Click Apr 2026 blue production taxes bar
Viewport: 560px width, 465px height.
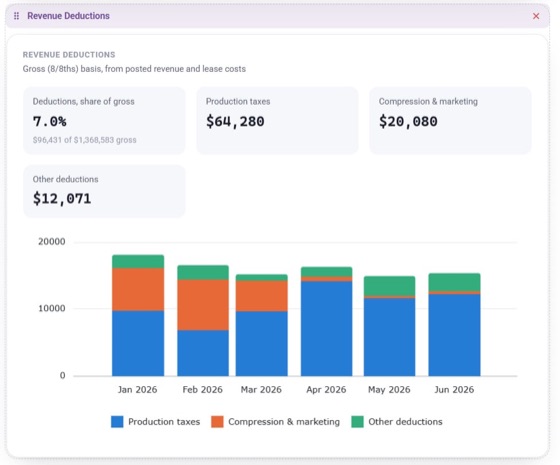point(326,329)
